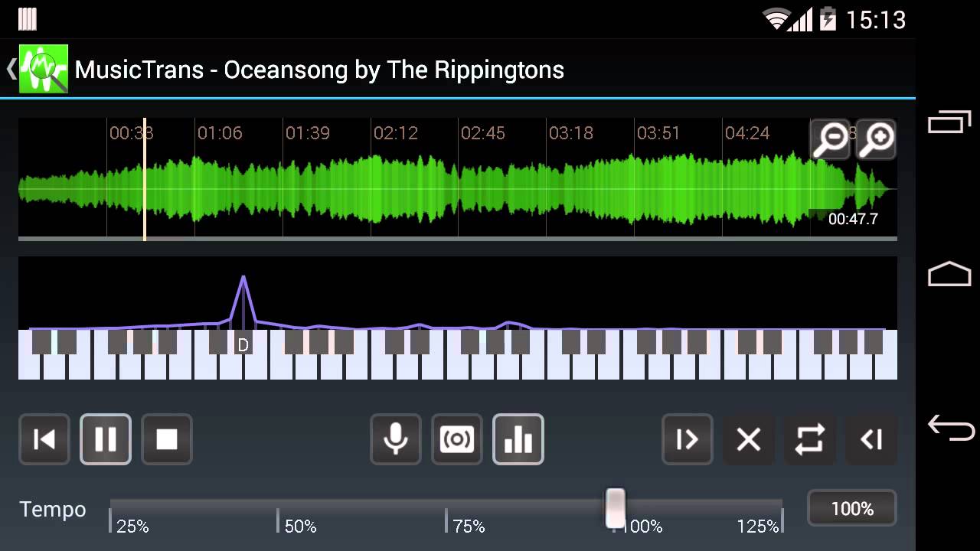
Task: Set loop start marker button
Action: [688, 439]
